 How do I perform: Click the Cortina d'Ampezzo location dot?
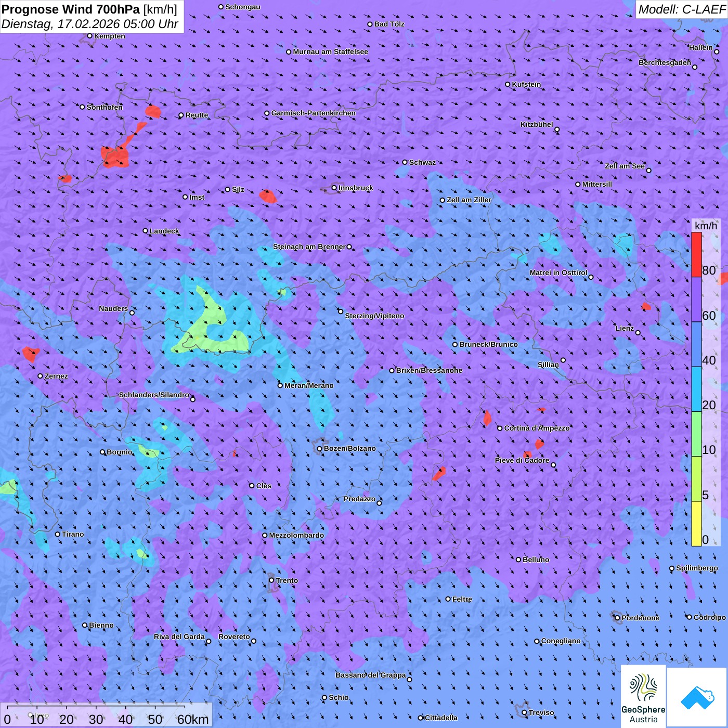500,428
